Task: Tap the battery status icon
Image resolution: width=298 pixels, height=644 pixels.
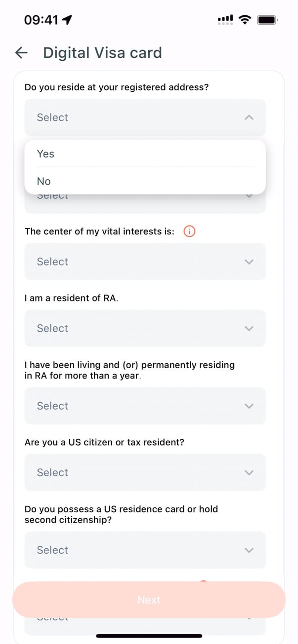Action: click(267, 20)
